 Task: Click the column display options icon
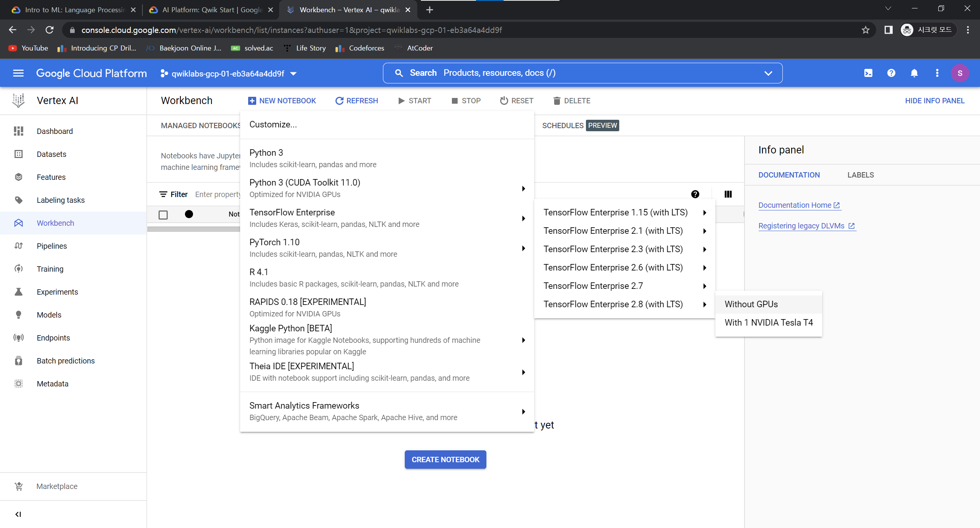pos(728,194)
